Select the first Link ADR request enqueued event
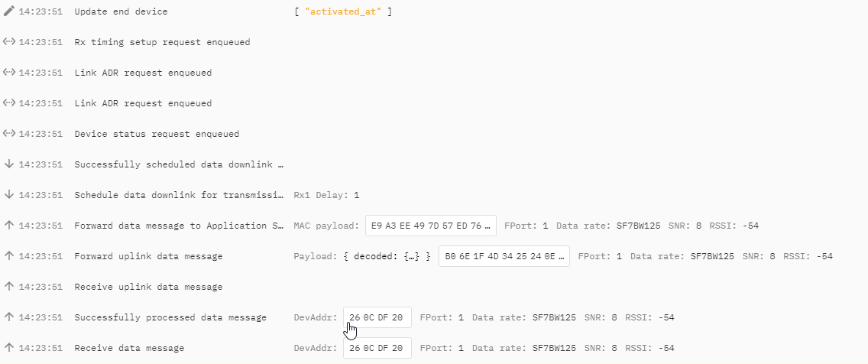The height and width of the screenshot is (364, 868). (x=143, y=73)
